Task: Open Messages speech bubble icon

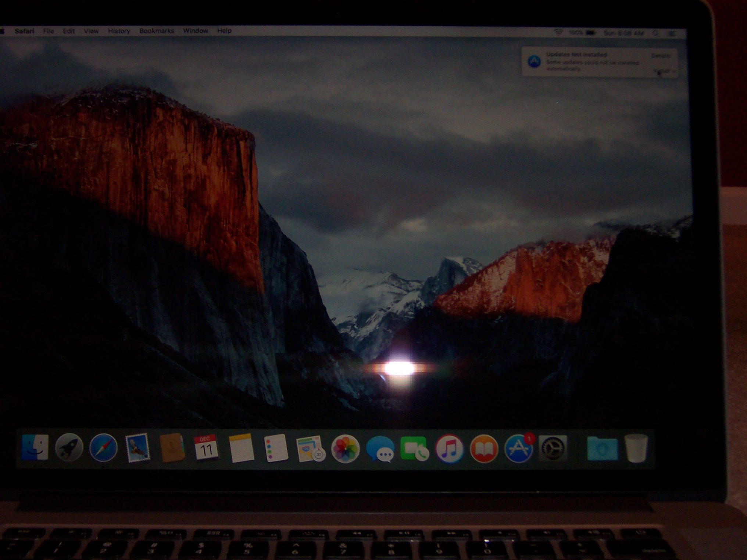Action: [380, 449]
